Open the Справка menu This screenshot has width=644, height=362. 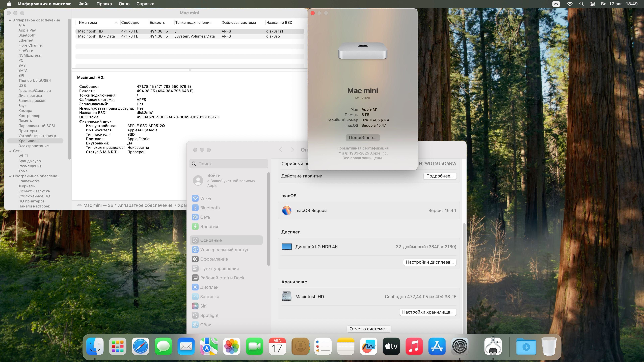point(145,4)
